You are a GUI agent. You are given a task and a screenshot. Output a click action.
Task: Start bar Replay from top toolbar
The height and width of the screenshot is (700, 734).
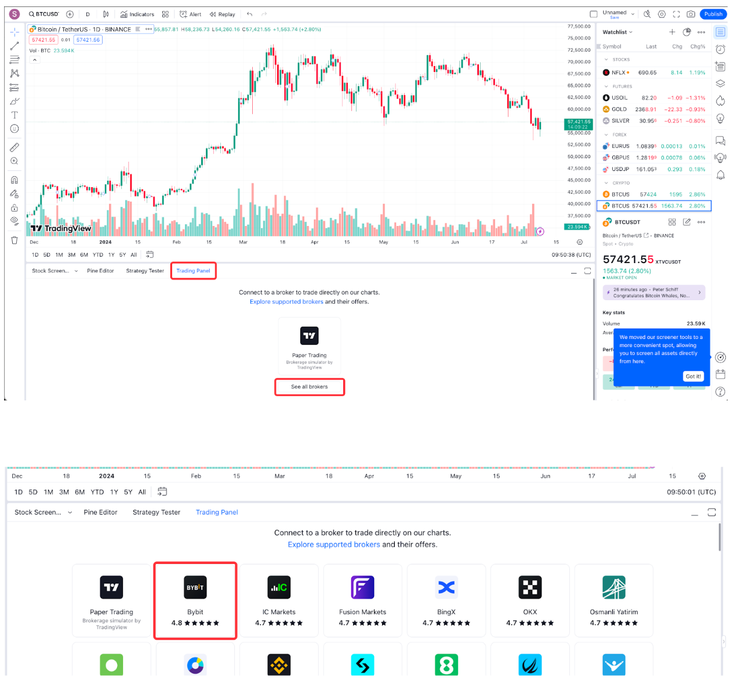[x=223, y=14]
